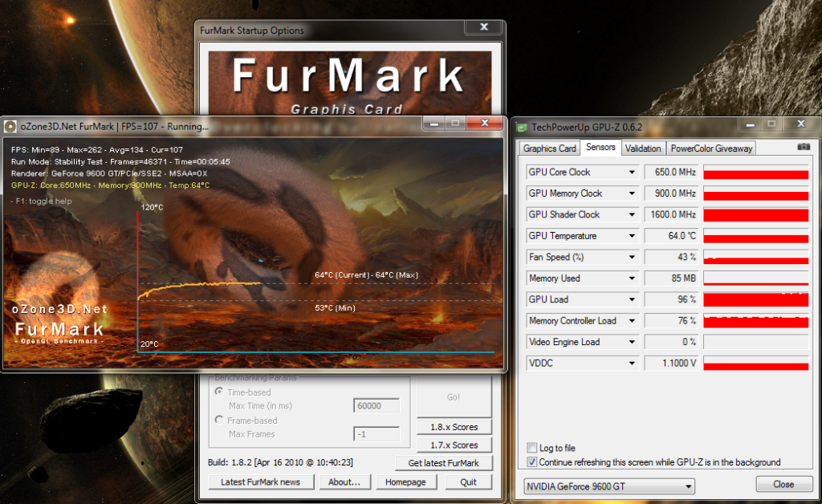Close the FurMark Startup Options dialog
This screenshot has height=504, width=822.
pos(484,27)
